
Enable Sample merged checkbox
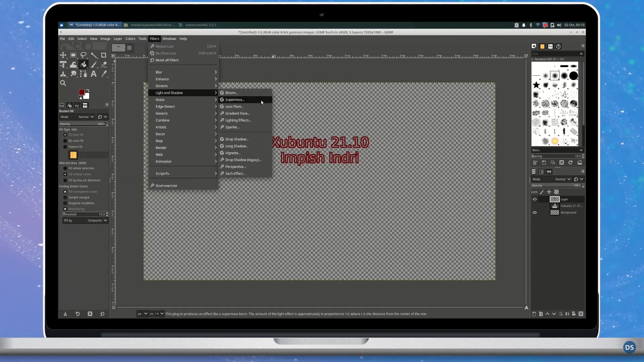65,198
